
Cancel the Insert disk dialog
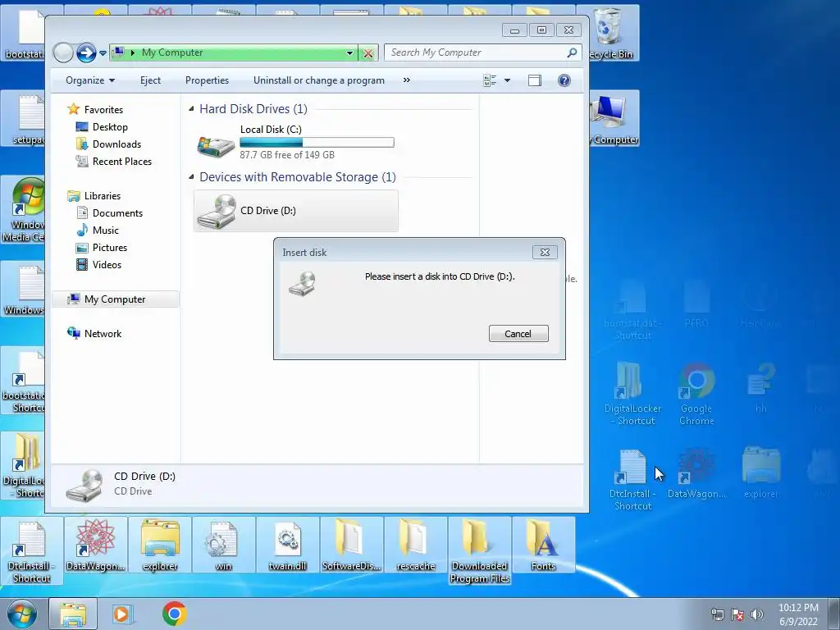pyautogui.click(x=518, y=333)
